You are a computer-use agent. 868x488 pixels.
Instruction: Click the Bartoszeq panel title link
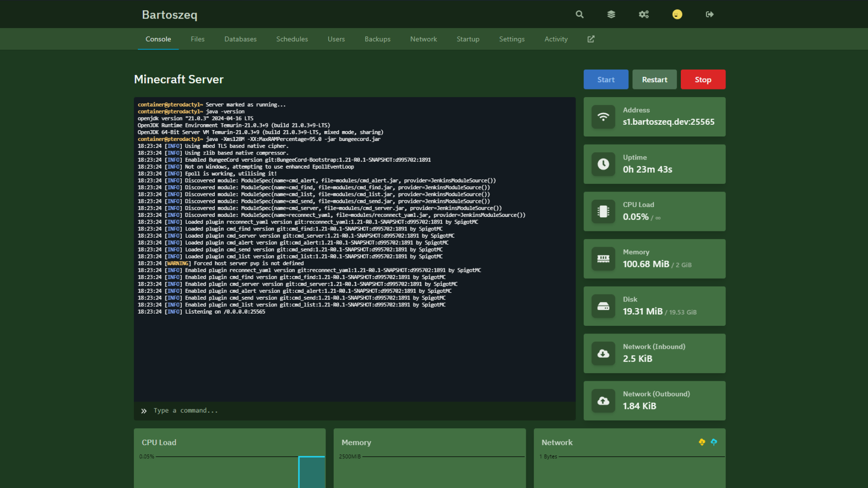[x=170, y=15]
